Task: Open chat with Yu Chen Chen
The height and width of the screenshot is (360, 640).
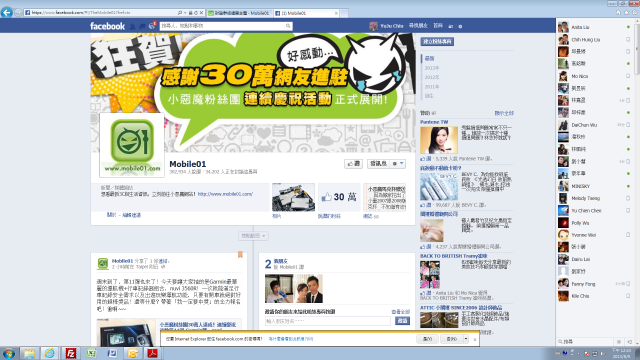Action: click(x=594, y=211)
